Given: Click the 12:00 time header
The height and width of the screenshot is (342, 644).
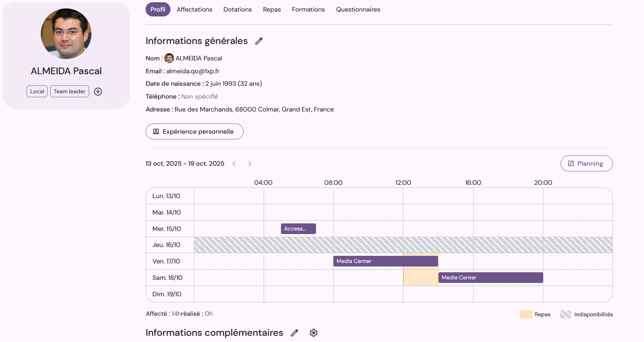Looking at the screenshot, I should 403,183.
